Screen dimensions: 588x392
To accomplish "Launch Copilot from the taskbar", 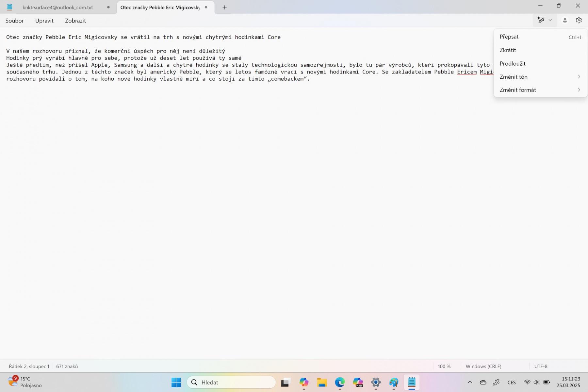I will 304,382.
